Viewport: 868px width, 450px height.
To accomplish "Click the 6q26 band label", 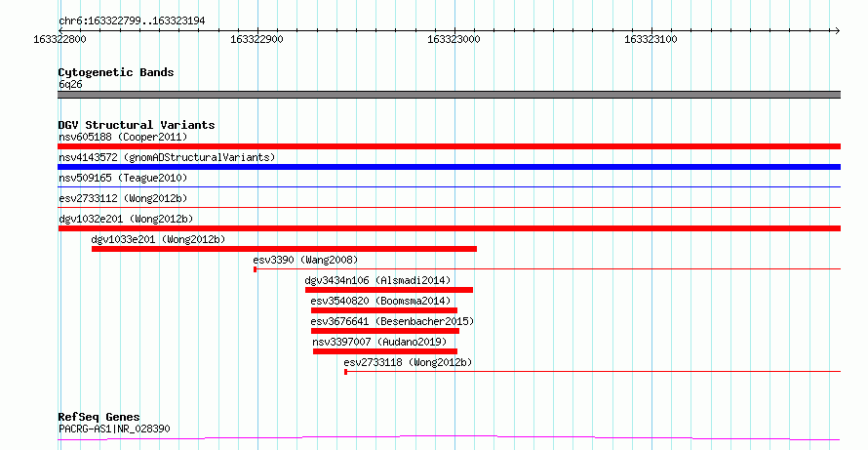I will point(70,85).
